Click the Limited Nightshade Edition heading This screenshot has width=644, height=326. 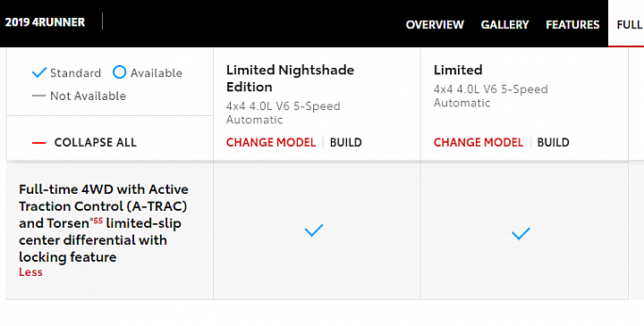(290, 79)
